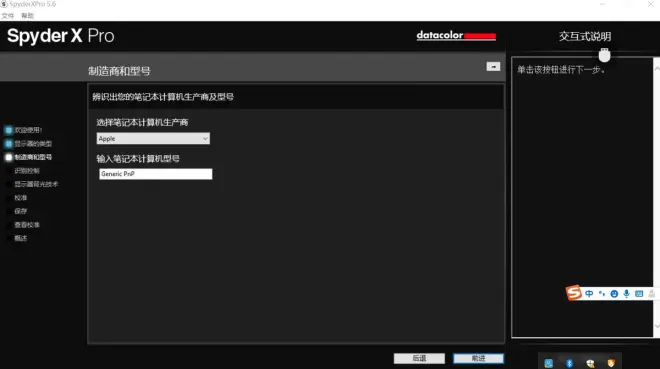Select the 校准 step
This screenshot has width=660, height=369.
(21, 197)
